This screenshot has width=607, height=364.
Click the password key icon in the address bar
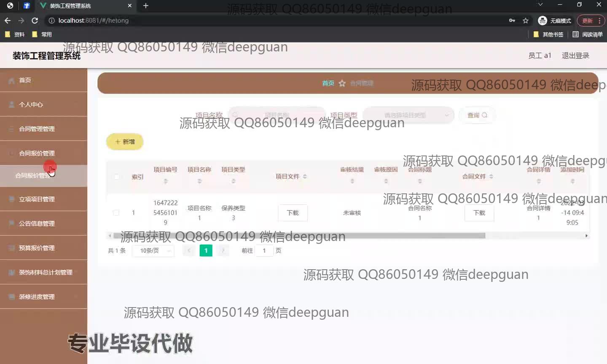512,20
